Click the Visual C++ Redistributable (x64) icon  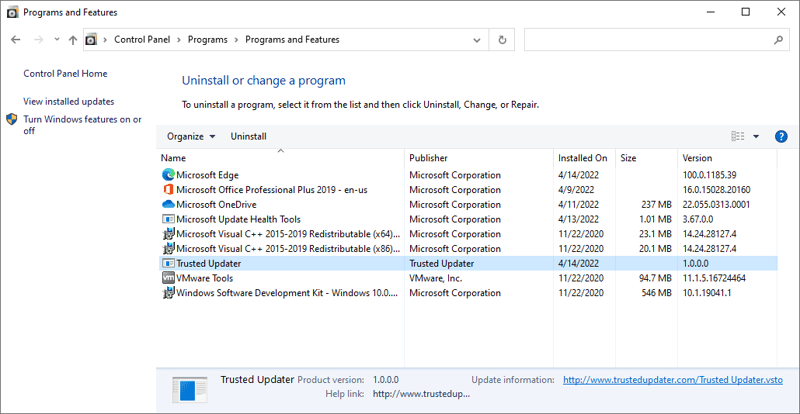(168, 234)
